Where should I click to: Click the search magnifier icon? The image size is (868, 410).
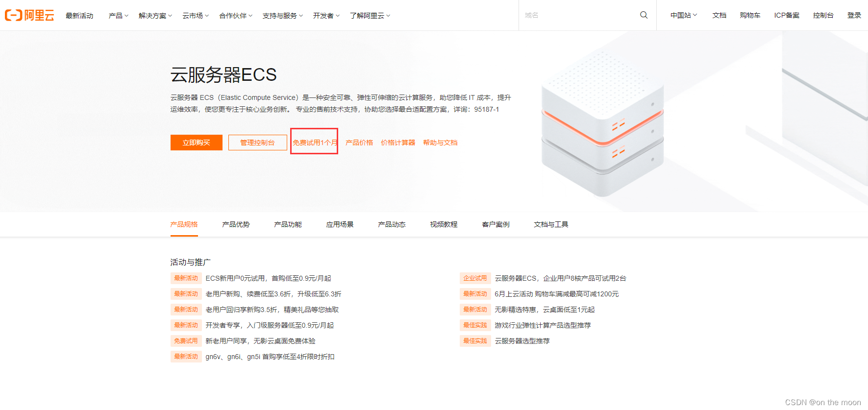click(644, 15)
